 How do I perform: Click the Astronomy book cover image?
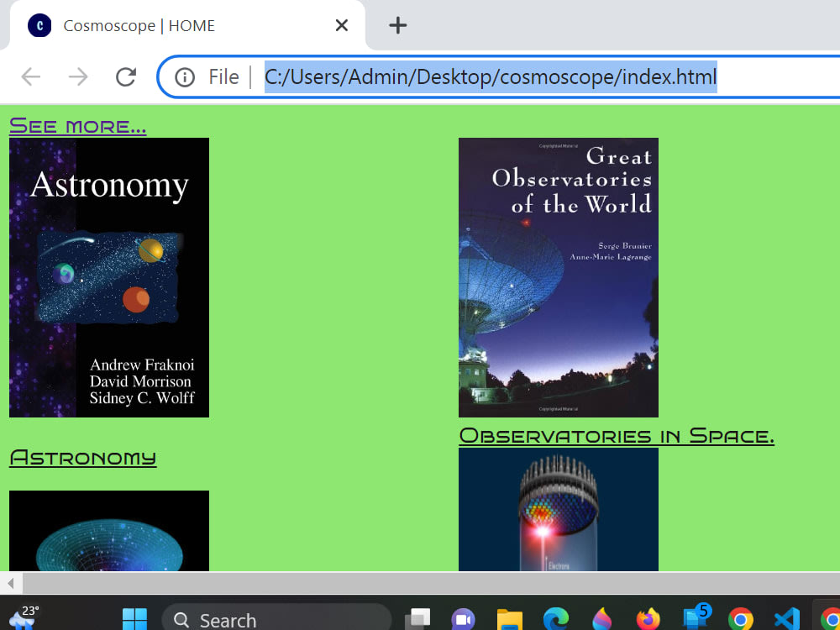pyautogui.click(x=109, y=277)
